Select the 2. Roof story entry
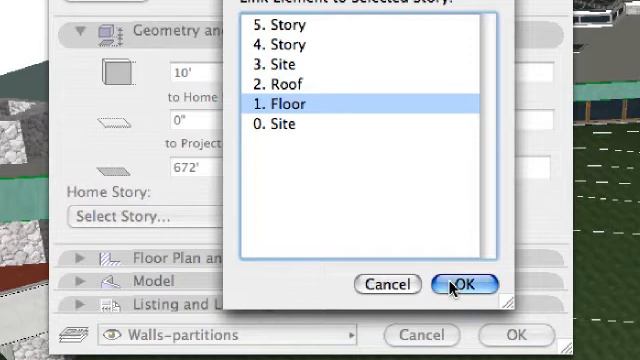This screenshot has width=640, height=360. click(360, 84)
